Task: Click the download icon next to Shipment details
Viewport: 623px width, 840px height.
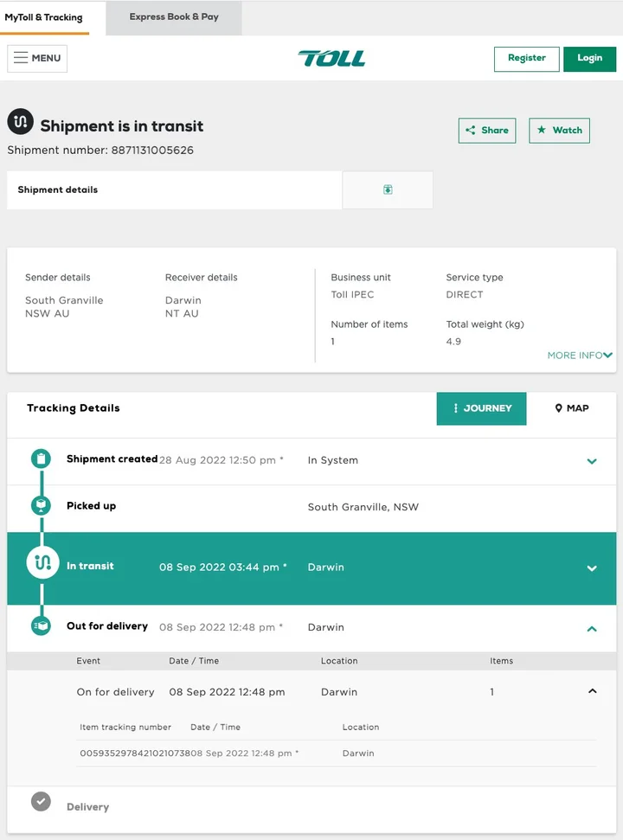Action: [388, 189]
